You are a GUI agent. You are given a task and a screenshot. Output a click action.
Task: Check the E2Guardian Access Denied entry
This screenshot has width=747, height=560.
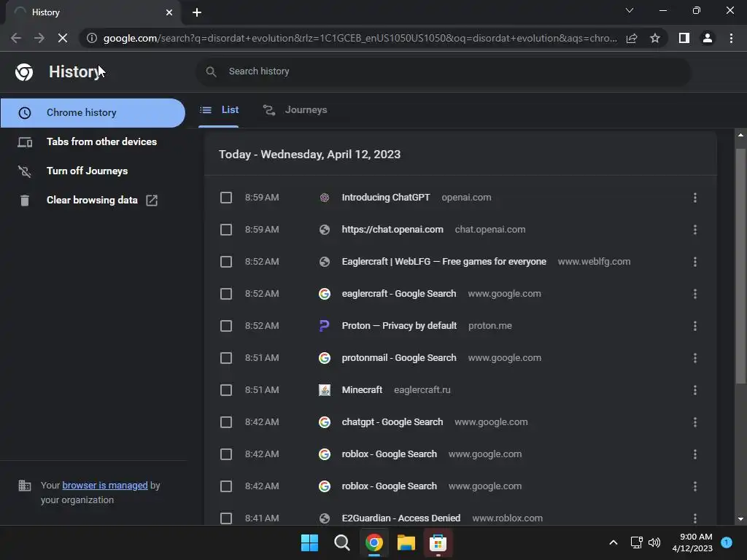coord(226,518)
